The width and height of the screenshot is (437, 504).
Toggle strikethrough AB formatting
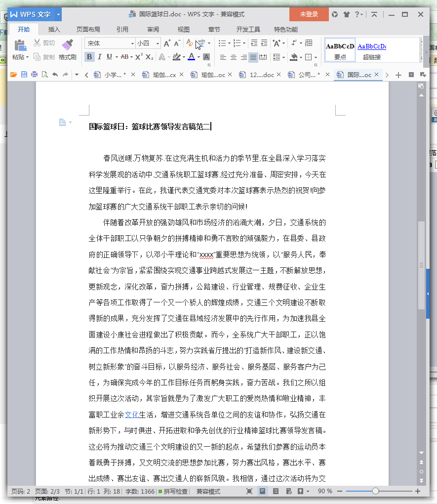(x=124, y=57)
